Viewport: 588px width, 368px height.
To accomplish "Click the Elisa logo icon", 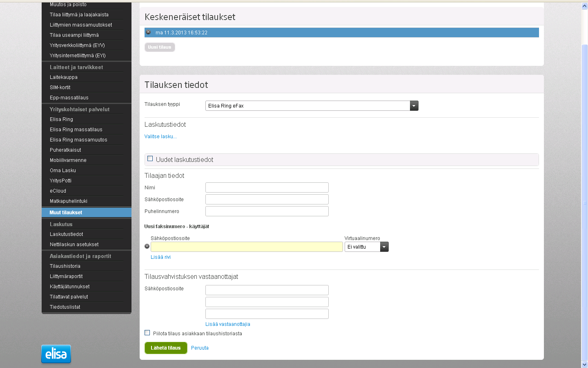I will pos(56,354).
